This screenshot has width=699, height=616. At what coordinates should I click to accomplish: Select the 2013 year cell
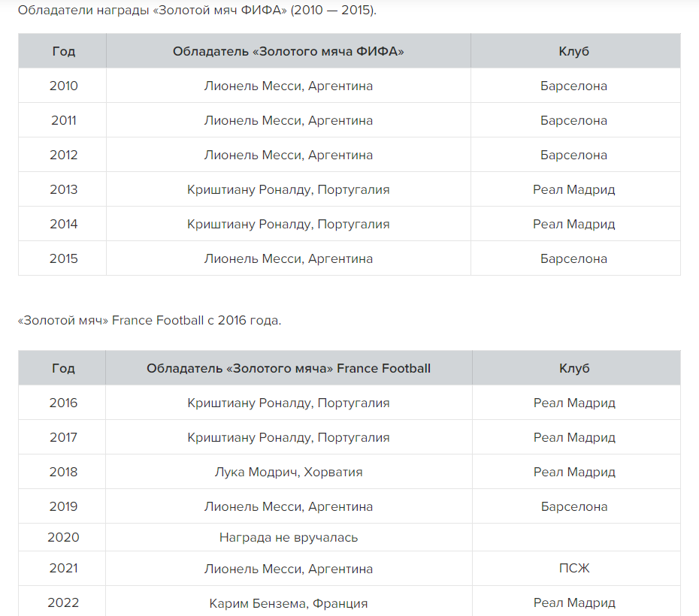point(63,189)
